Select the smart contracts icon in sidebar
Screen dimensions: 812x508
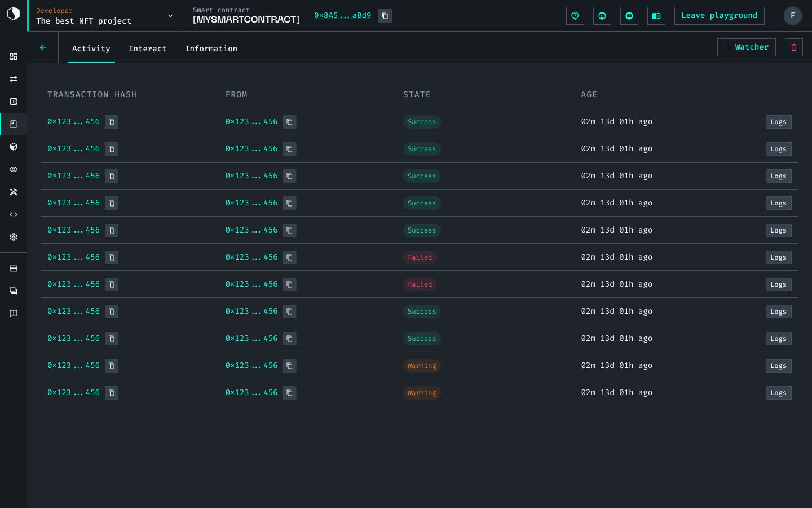pos(14,124)
